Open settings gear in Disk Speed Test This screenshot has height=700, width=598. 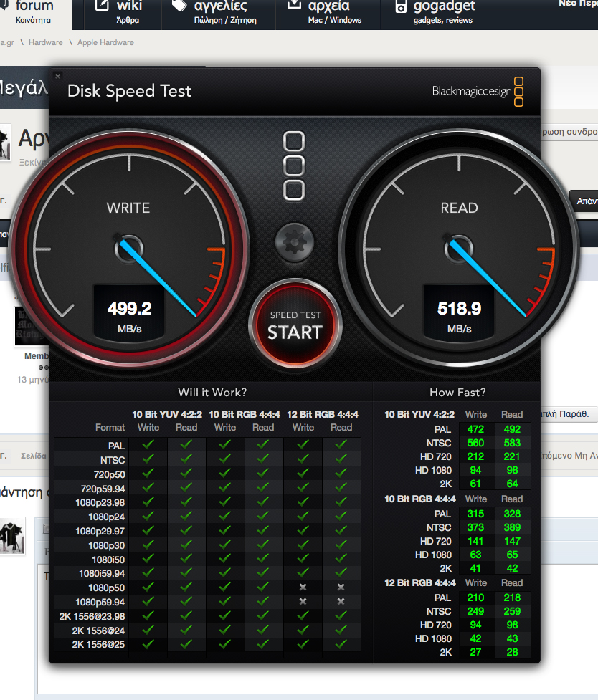pos(295,242)
